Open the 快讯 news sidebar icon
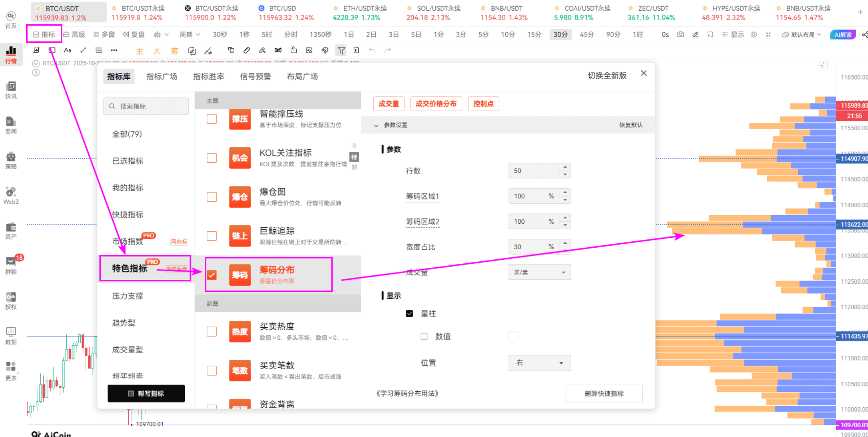Viewport: 868px width, 437px height. tap(11, 90)
